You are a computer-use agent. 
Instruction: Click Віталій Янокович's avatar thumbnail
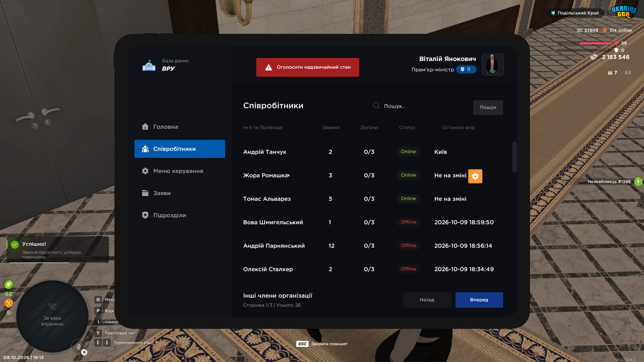(x=493, y=64)
